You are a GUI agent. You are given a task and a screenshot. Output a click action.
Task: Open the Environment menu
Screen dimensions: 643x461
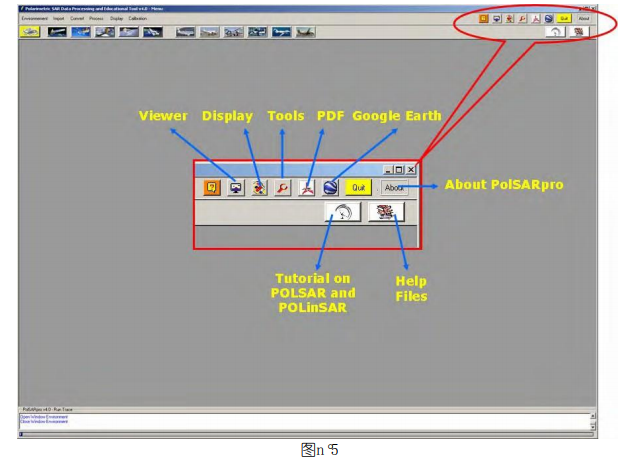pyautogui.click(x=34, y=18)
